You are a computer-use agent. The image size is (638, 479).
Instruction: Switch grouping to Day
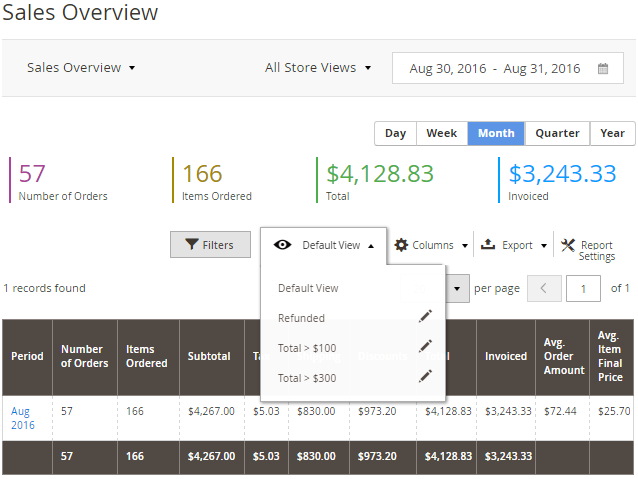[395, 133]
